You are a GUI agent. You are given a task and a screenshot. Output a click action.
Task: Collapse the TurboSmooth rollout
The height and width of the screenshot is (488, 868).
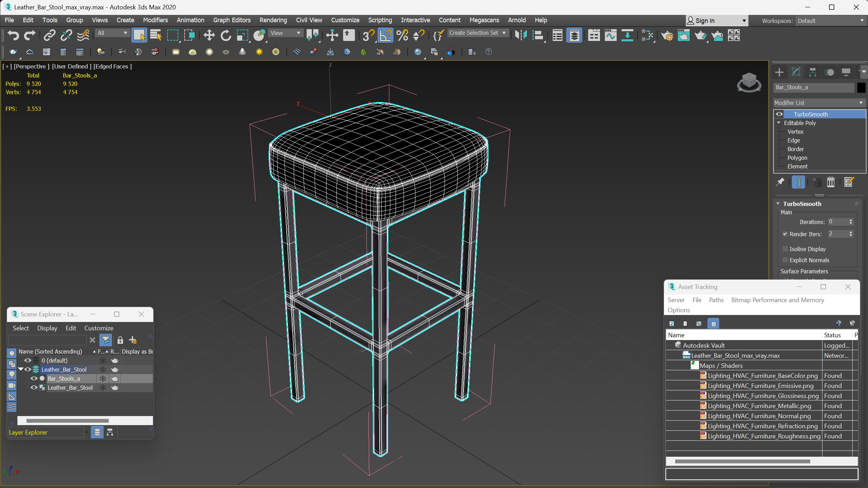tap(778, 204)
